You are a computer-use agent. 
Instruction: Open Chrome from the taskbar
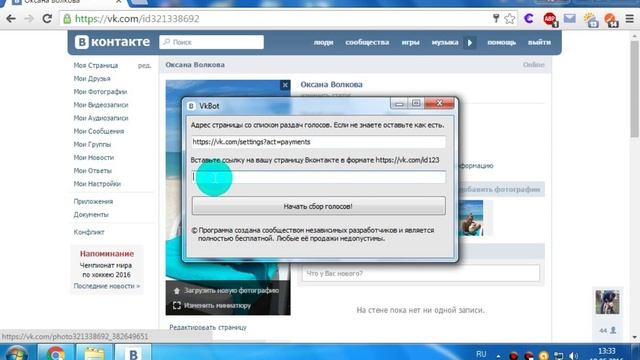[x=56, y=353]
